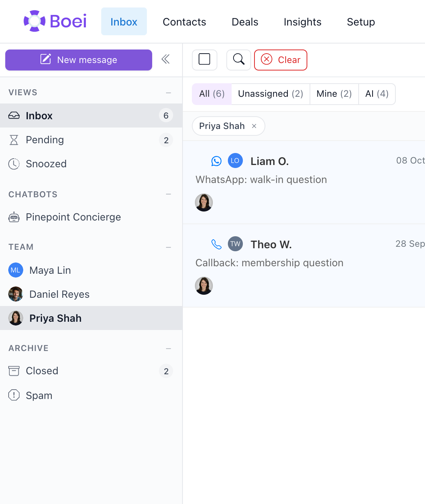Click "Callback: membership question" subject

(269, 263)
